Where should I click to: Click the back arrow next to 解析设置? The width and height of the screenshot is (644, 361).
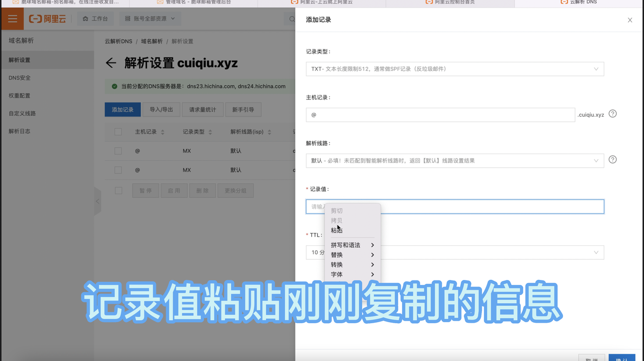point(111,63)
